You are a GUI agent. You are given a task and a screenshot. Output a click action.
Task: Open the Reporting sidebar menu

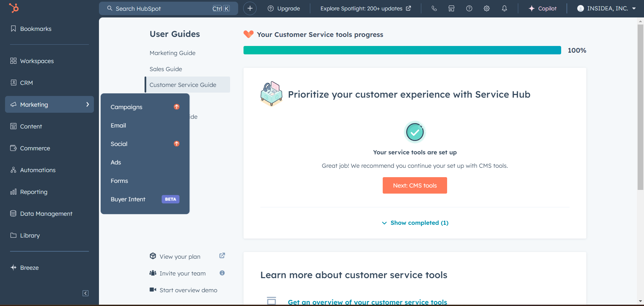[x=29, y=192]
